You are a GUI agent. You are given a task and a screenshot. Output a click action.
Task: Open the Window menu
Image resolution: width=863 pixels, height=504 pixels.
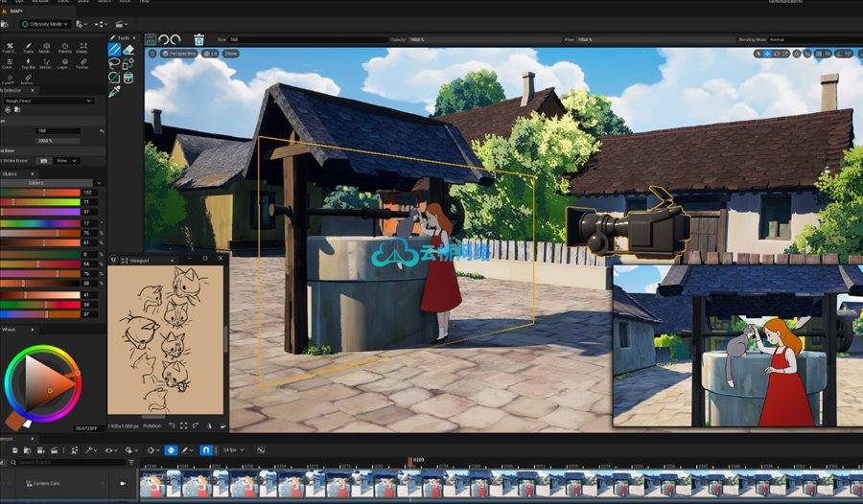point(39,2)
